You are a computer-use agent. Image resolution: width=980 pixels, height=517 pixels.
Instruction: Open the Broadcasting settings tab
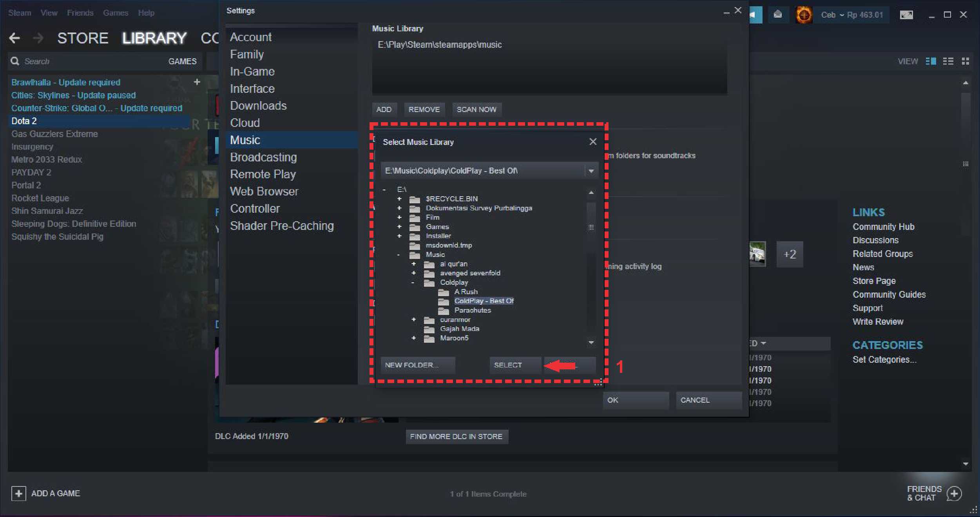point(263,157)
